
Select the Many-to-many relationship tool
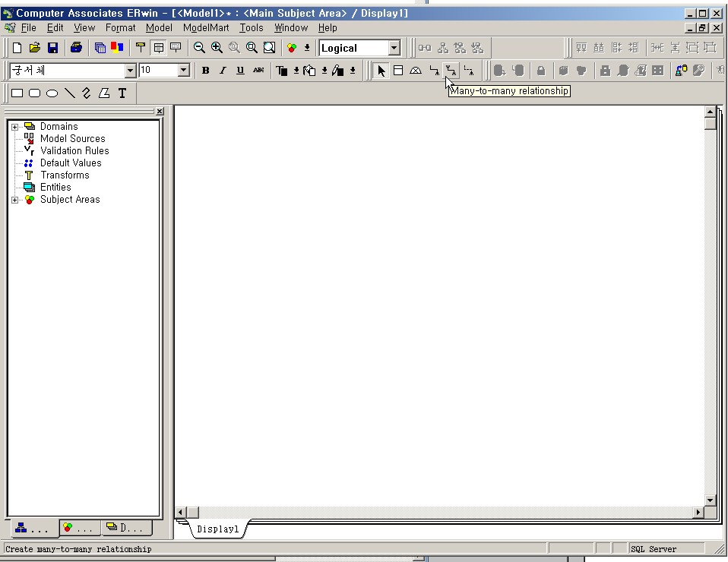click(451, 71)
